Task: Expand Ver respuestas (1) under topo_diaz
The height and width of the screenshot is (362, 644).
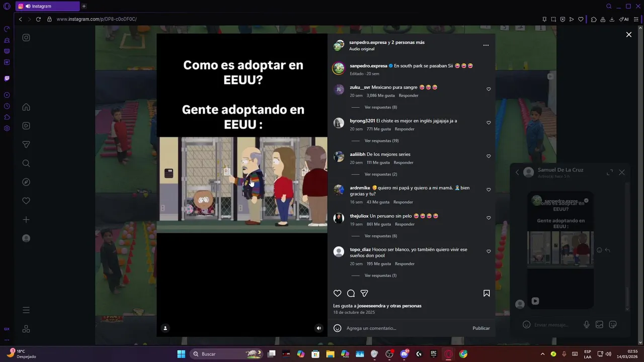Action: point(380,276)
